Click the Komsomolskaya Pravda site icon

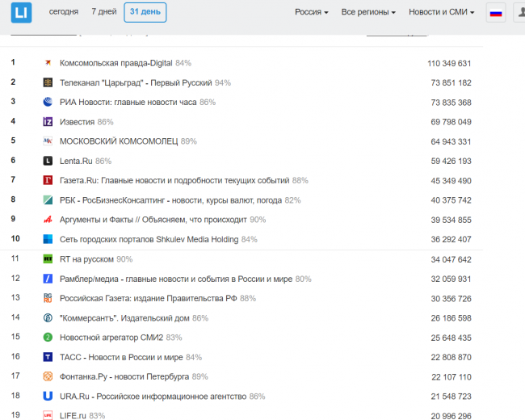[x=48, y=63]
